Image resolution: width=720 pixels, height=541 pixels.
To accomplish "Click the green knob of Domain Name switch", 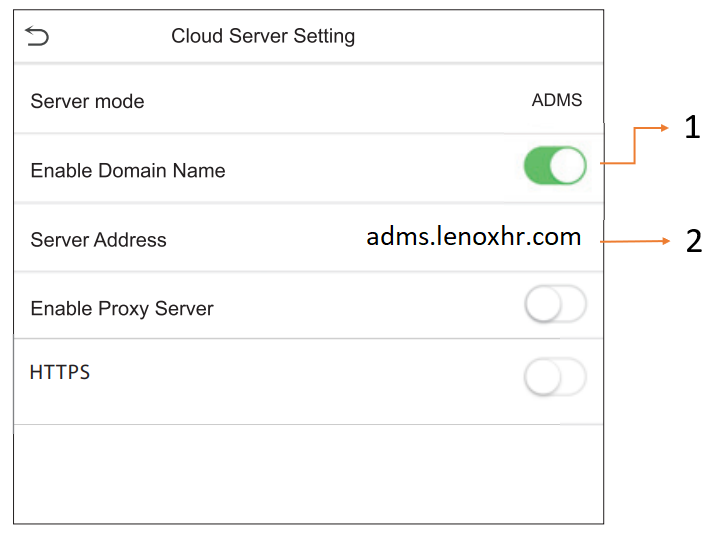I will (x=568, y=166).
